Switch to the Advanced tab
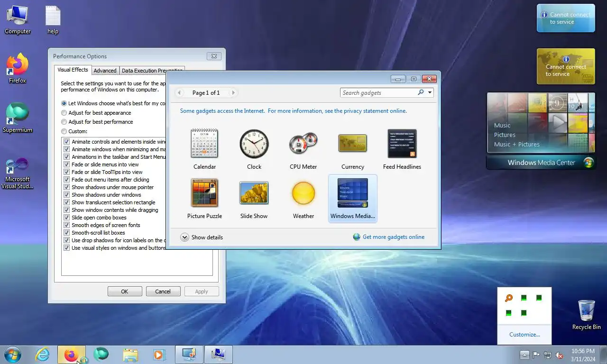Viewport: 607px width, 364px height. click(x=105, y=71)
